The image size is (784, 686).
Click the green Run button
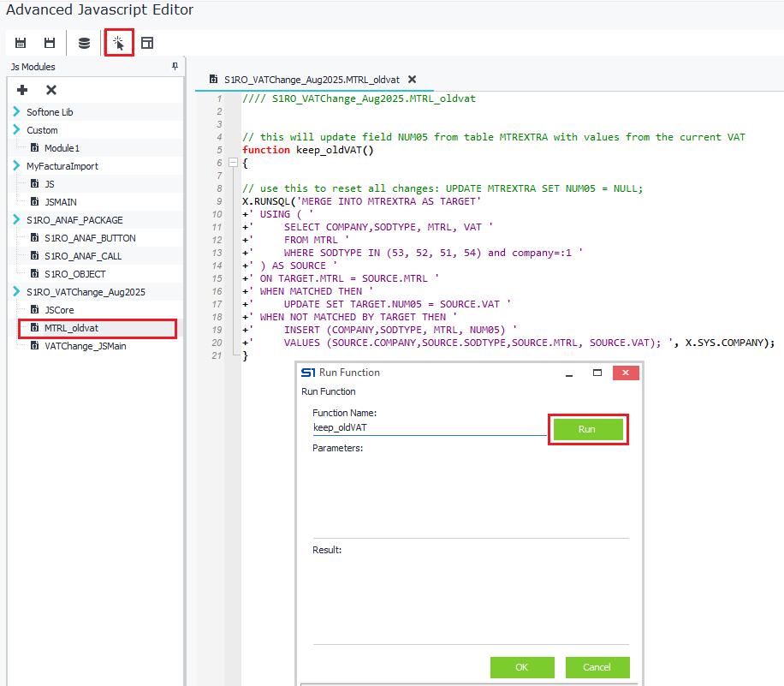(x=588, y=429)
